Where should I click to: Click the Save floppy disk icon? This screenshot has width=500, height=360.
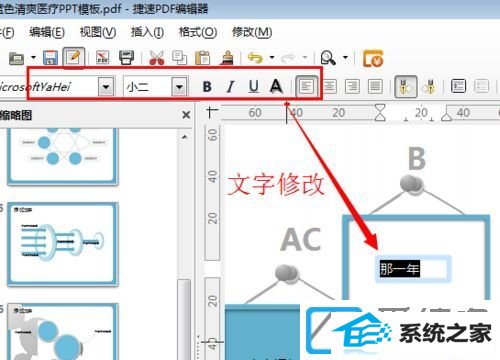(x=50, y=58)
